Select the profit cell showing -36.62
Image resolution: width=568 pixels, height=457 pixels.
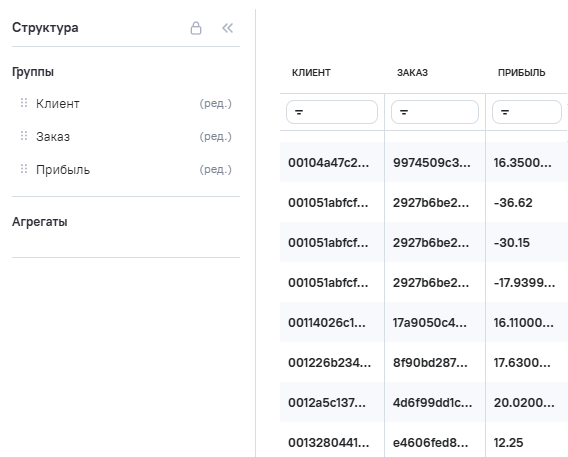[x=527, y=202]
